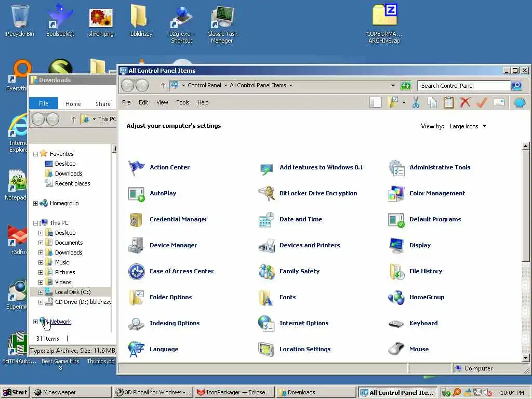Screen dimensions: 532x399
Task: Open Folder Options icon
Action: [x=137, y=298]
